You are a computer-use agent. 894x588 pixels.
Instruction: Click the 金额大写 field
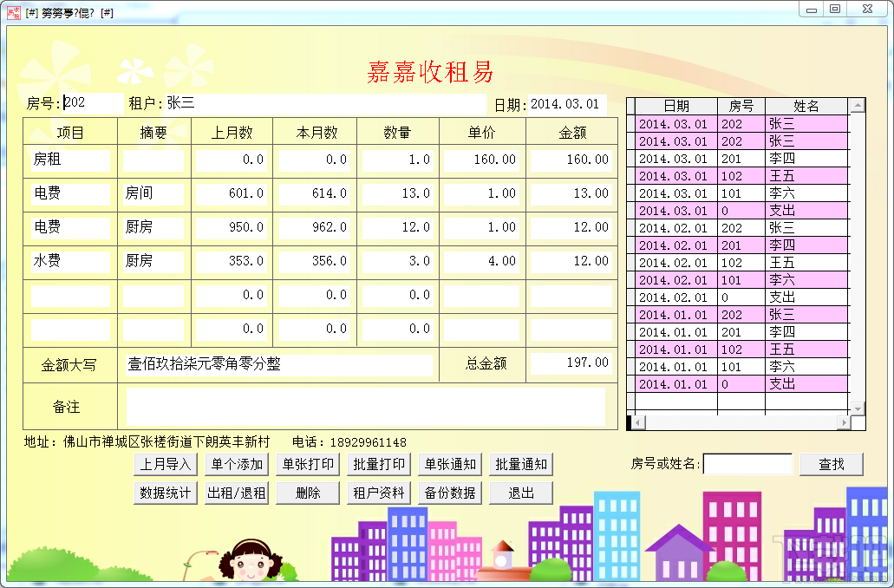pos(279,364)
